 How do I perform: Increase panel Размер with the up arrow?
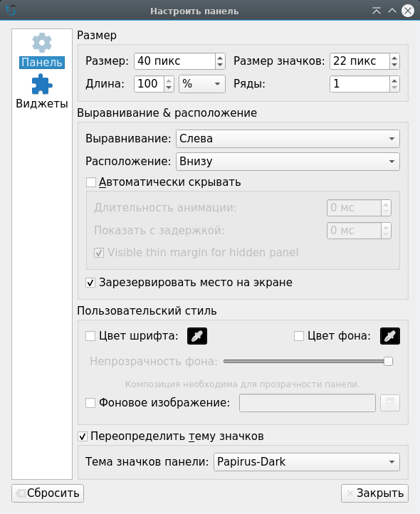point(220,58)
